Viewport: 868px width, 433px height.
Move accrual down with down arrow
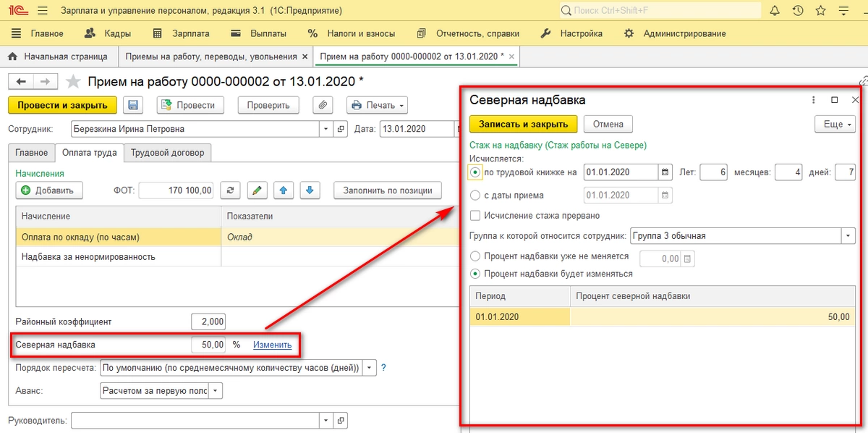pos(309,190)
